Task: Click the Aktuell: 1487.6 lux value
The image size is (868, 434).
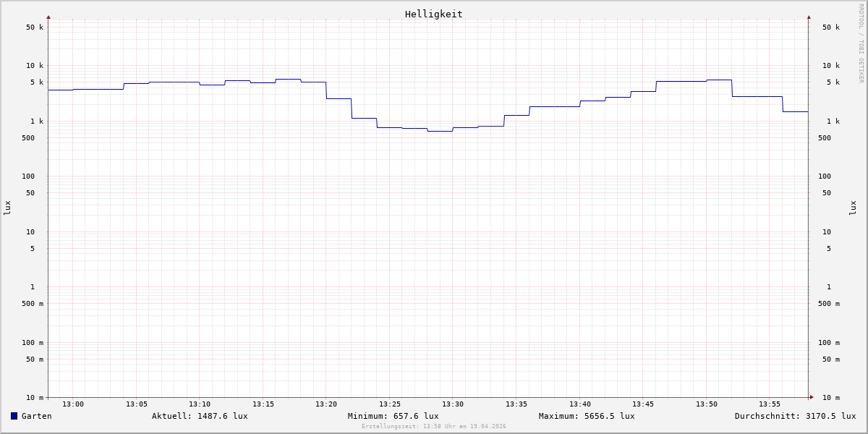Action: click(200, 416)
